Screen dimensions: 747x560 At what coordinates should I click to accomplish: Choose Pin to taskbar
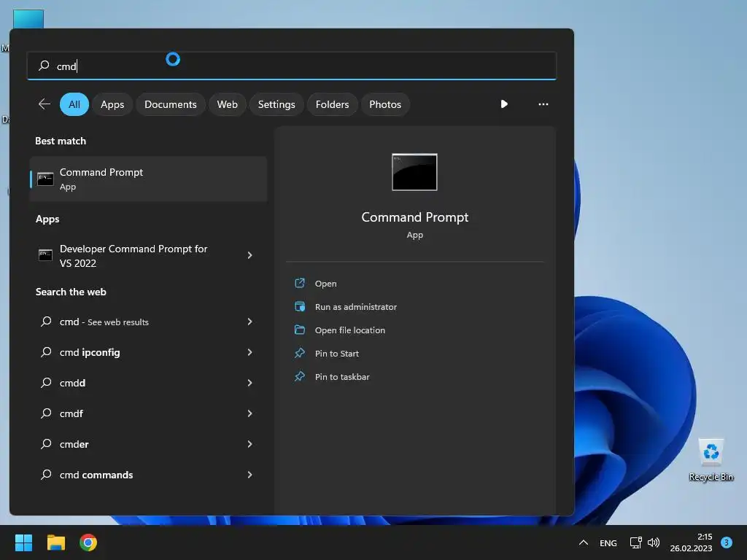coord(342,377)
